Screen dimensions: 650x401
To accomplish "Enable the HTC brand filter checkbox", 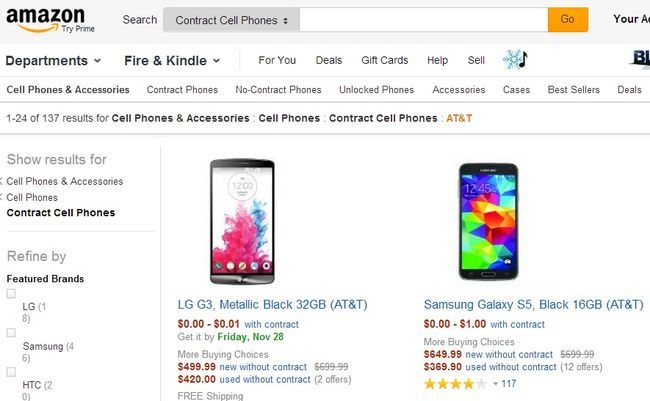I will [12, 371].
